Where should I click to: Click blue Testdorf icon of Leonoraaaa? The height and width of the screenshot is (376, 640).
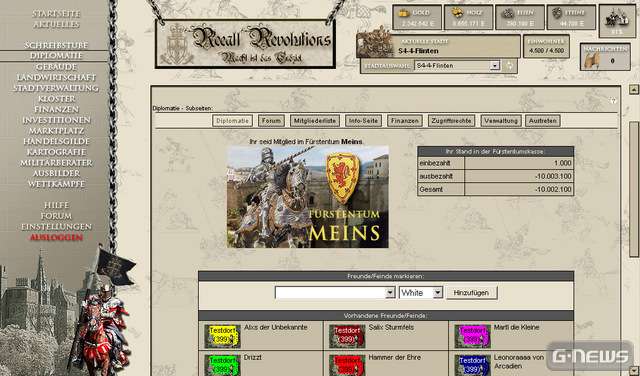[472, 365]
